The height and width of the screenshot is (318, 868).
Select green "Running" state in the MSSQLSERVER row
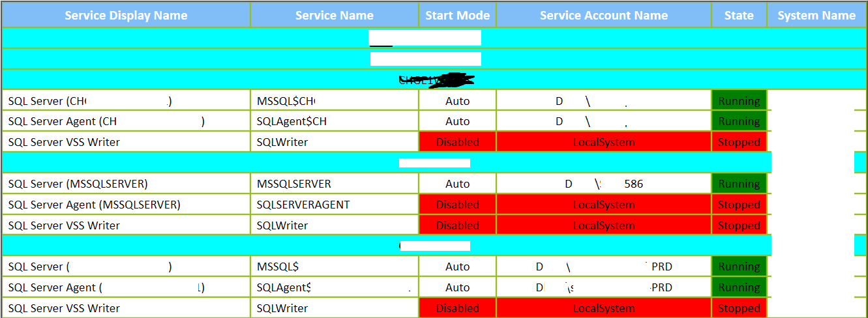coord(739,184)
